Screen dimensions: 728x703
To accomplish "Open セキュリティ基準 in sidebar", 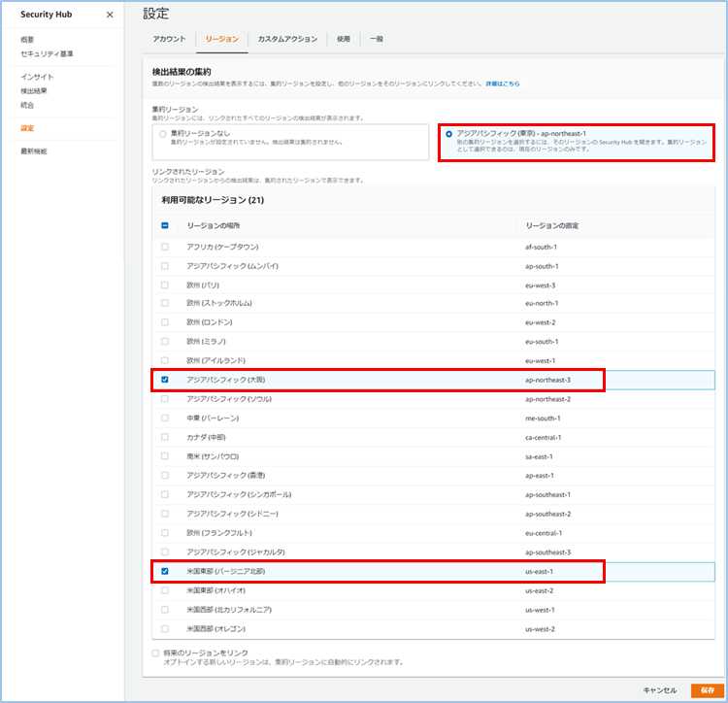I will [47, 52].
